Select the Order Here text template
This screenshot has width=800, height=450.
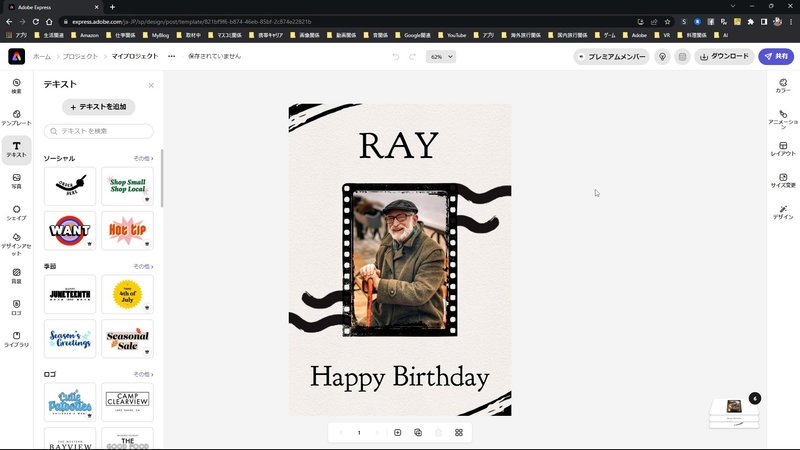tap(70, 186)
